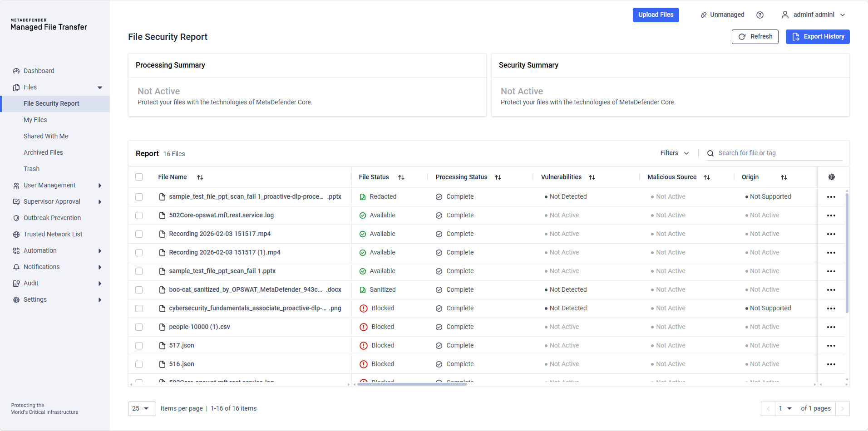Click the search magnifier icon
The width and height of the screenshot is (868, 431).
[710, 153]
